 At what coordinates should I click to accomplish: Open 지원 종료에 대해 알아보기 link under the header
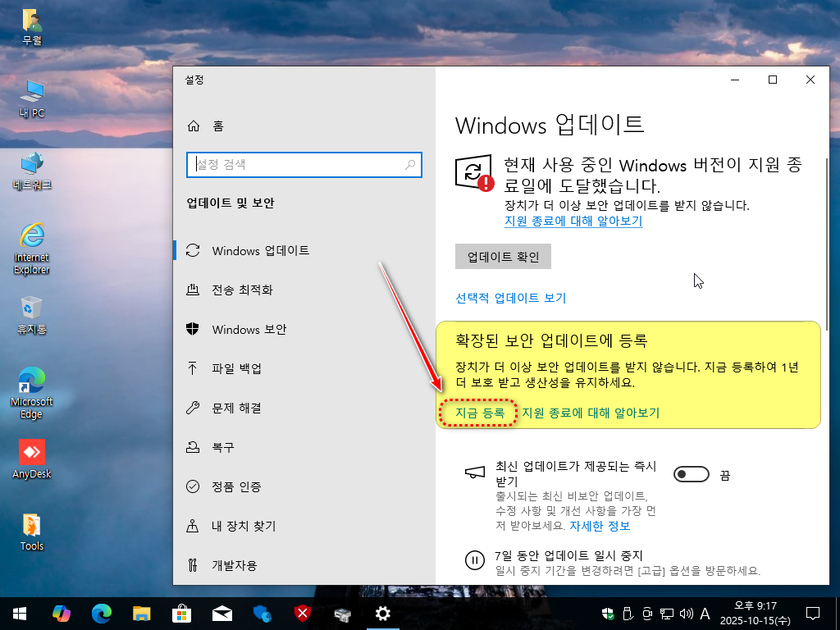tap(573, 221)
